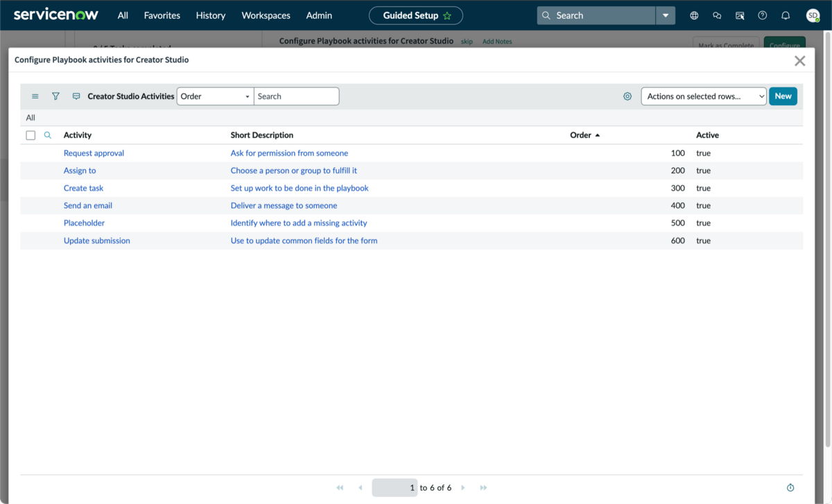Go to next page arrow
The image size is (832, 504).
pos(463,488)
